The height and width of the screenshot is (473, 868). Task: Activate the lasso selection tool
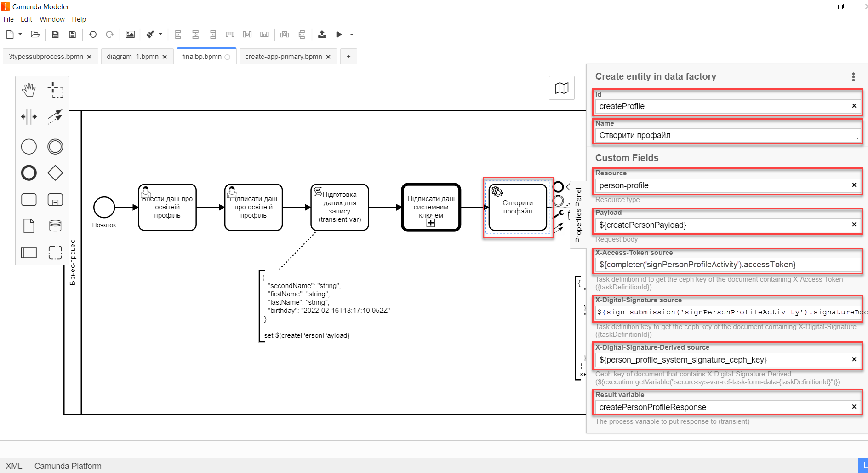point(55,90)
